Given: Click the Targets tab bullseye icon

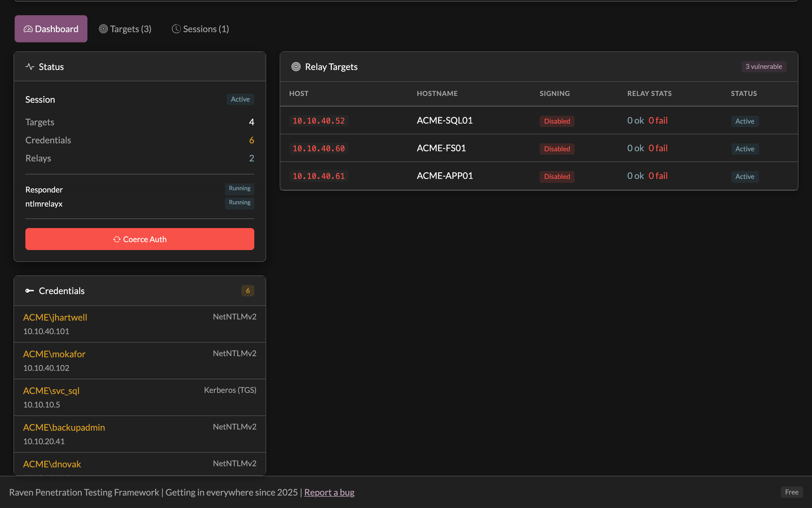Looking at the screenshot, I should (x=103, y=29).
